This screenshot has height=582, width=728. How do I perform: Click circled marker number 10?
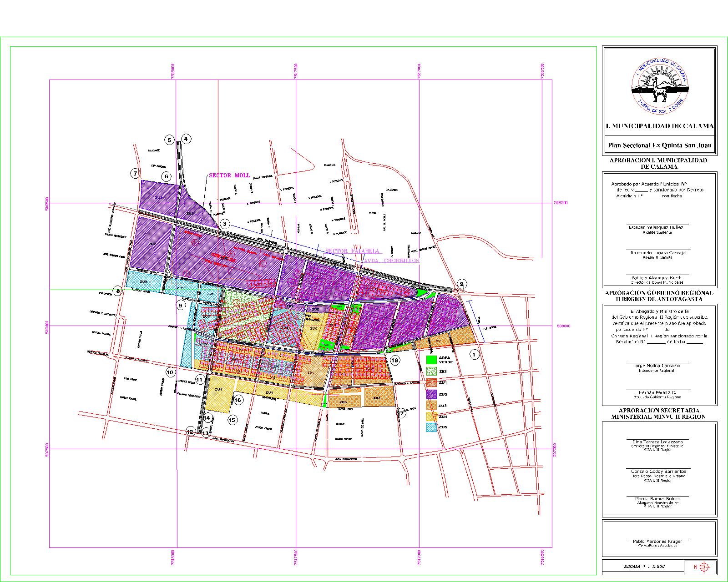click(170, 372)
